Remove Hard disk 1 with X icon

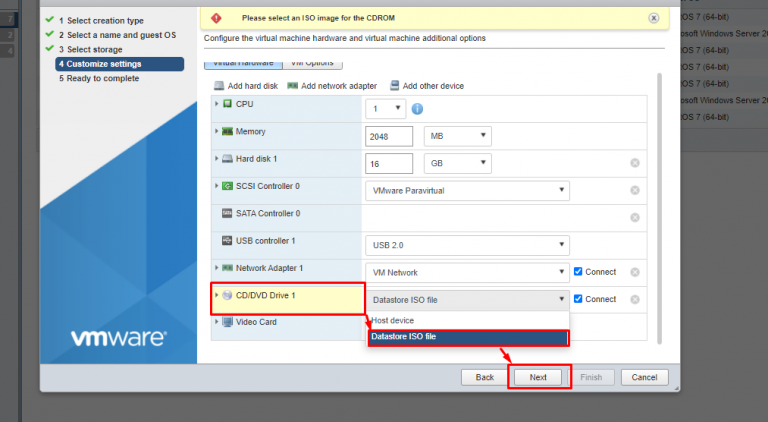coord(635,163)
